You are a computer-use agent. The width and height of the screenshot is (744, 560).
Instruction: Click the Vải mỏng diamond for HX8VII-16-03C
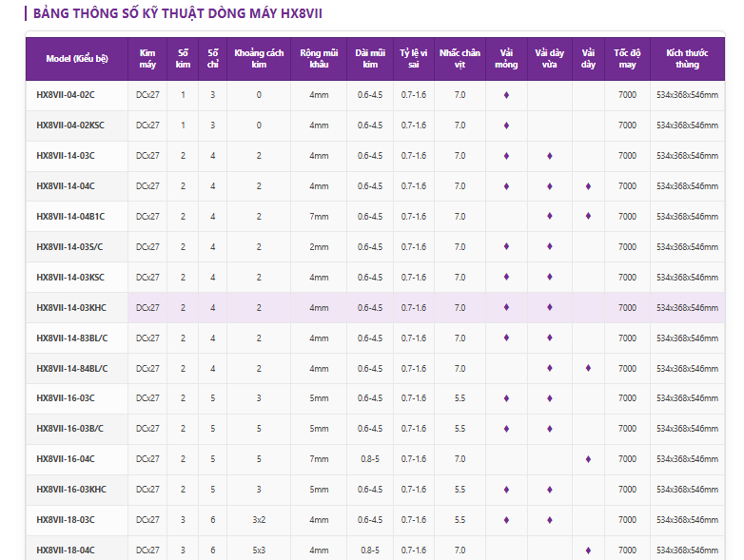click(506, 397)
